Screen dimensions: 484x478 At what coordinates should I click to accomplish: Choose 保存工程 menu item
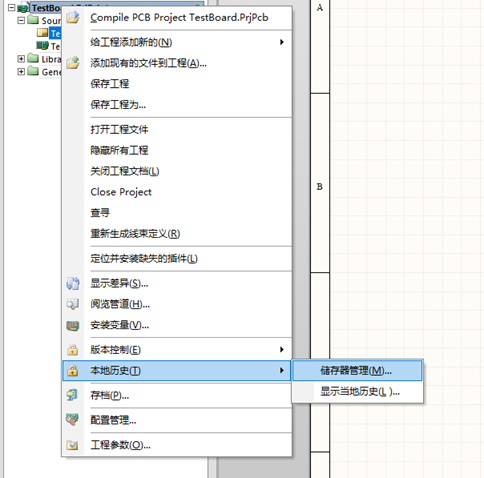177,83
